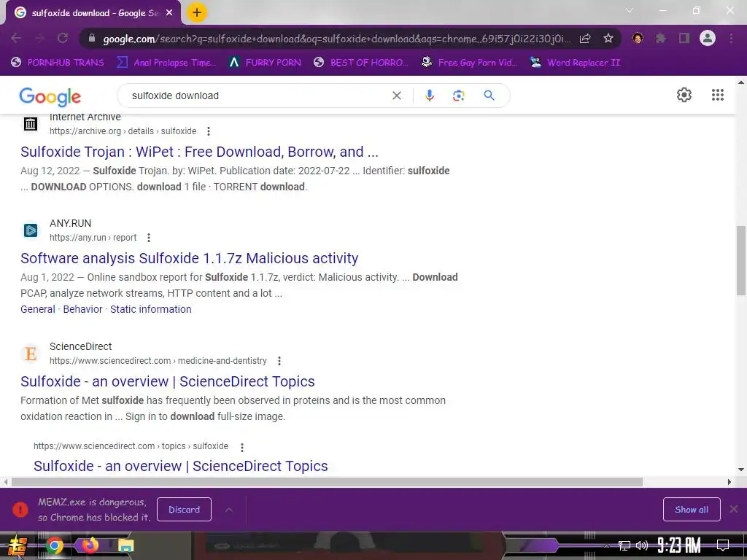
Task: Open options for topics sulfoxide result
Action: (x=242, y=447)
